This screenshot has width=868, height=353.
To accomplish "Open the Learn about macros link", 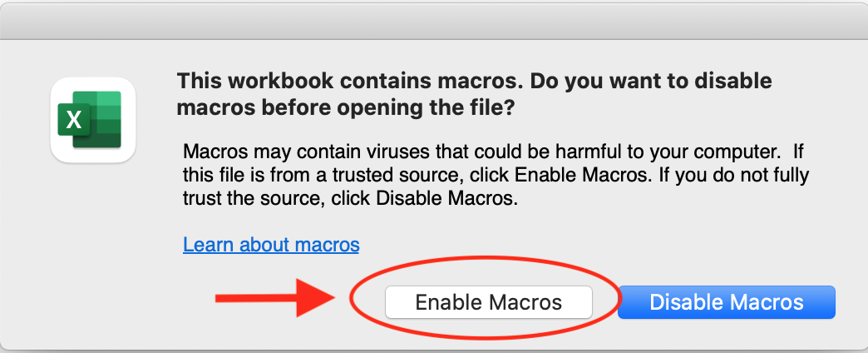I will pos(271,245).
